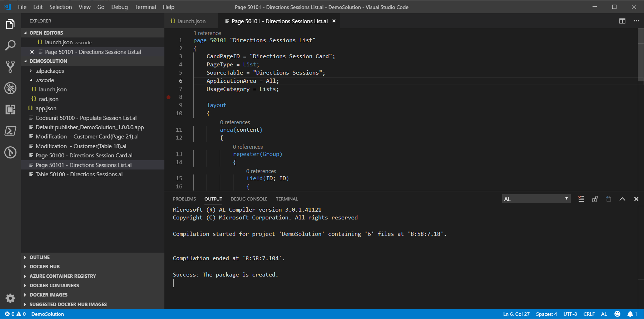This screenshot has height=319, width=644.
Task: Toggle the output scroll lock
Action: (x=595, y=199)
